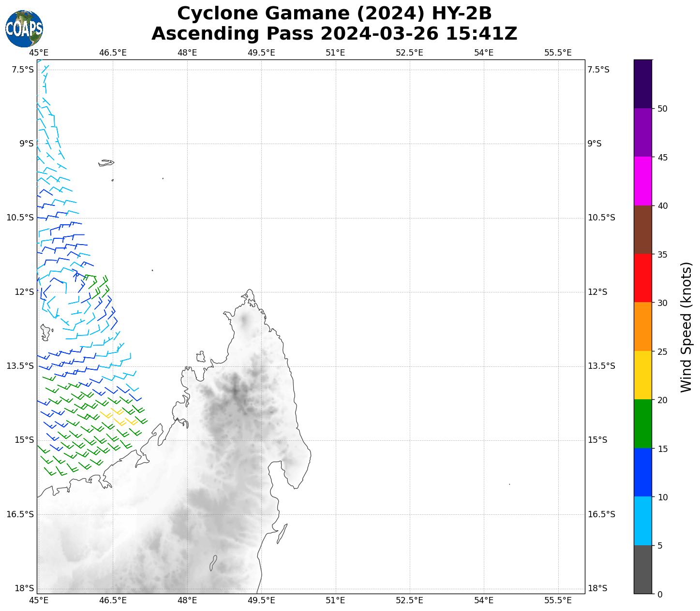Click the small island outline near 9°S
The height and width of the screenshot is (611, 700).
(x=106, y=163)
